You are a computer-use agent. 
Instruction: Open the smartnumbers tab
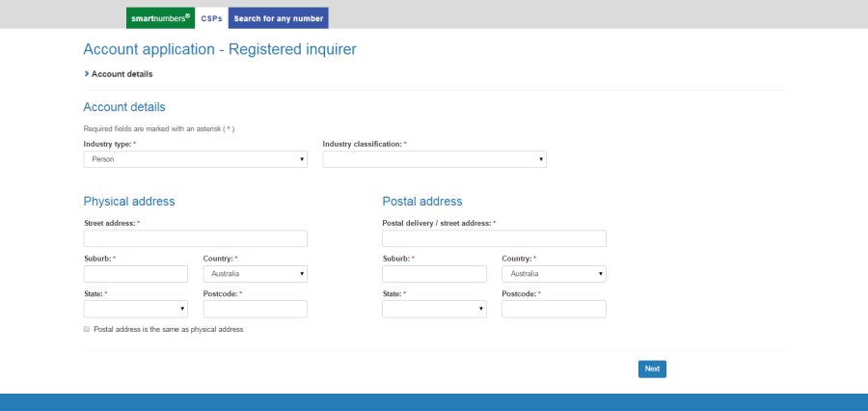point(160,17)
